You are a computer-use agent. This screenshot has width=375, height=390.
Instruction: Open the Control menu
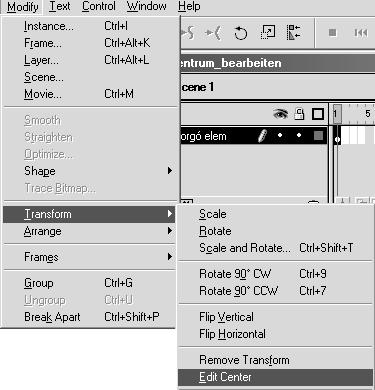pyautogui.click(x=99, y=6)
